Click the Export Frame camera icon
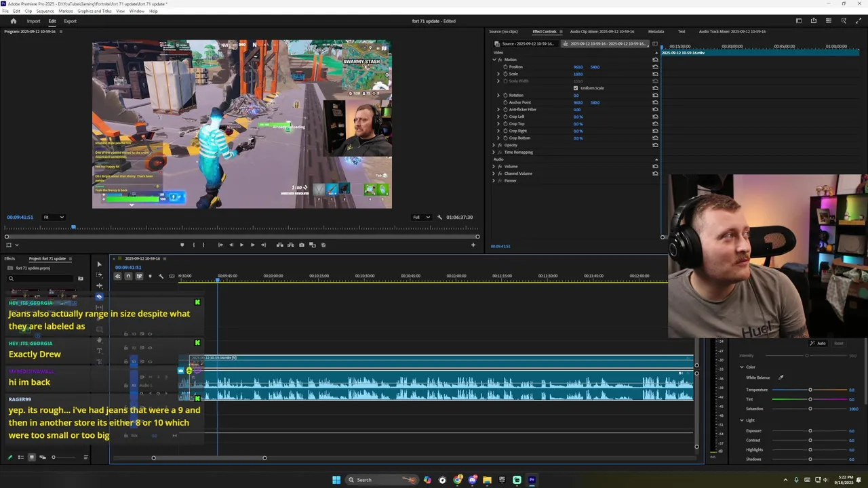The width and height of the screenshot is (868, 488). tap(301, 245)
